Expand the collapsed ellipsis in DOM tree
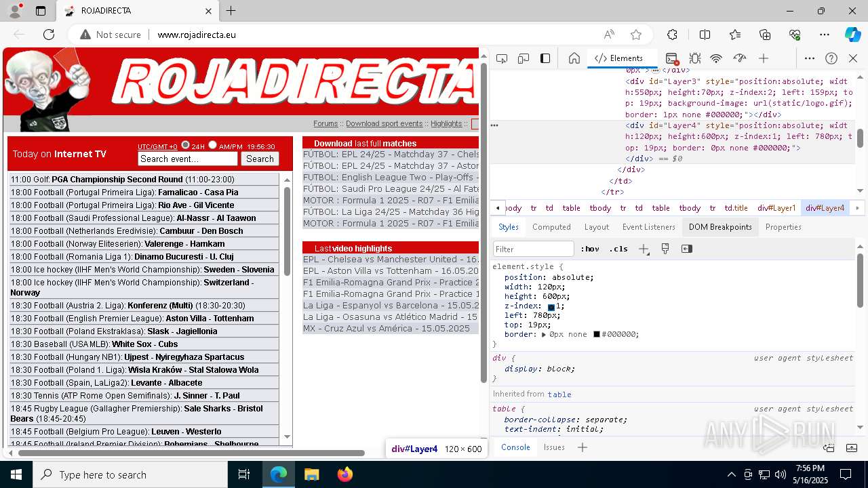This screenshot has width=868, height=488. pyautogui.click(x=656, y=70)
